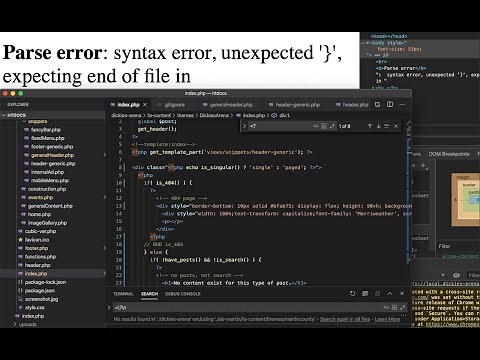The height and width of the screenshot is (360, 480).
Task: Toggle regex in panel search
Action: (402, 308)
